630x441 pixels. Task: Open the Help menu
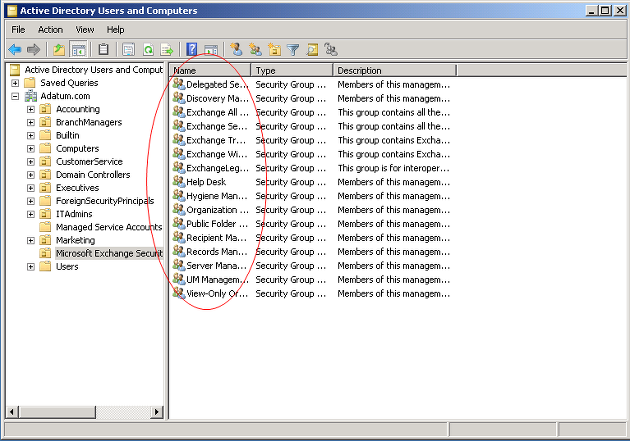click(115, 30)
